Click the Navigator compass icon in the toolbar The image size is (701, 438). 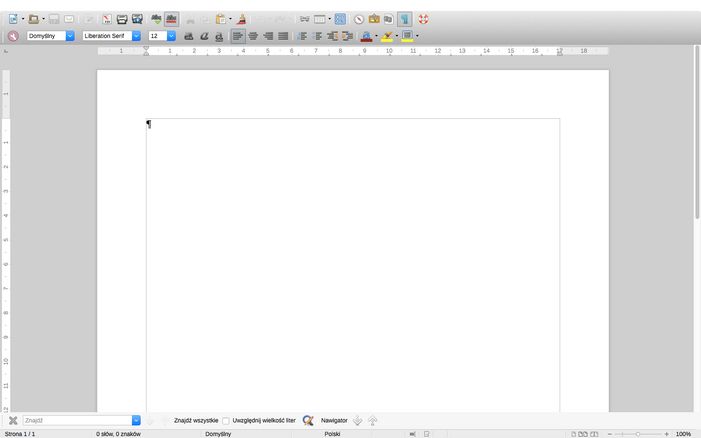(x=358, y=19)
